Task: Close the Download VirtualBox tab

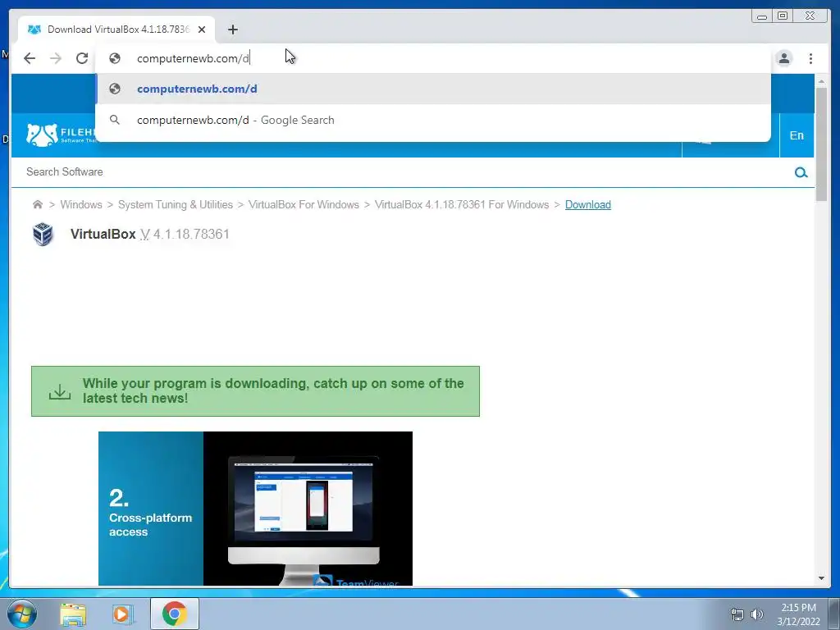Action: [202, 30]
